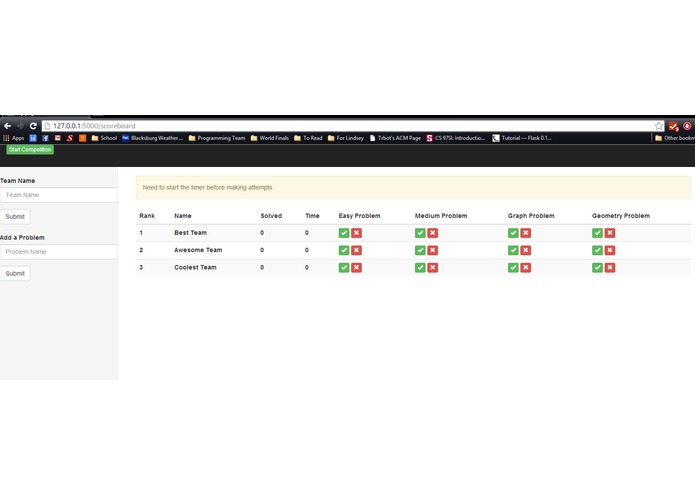This screenshot has width=695, height=494.
Task: Submit the Team Name form
Action: point(15,217)
